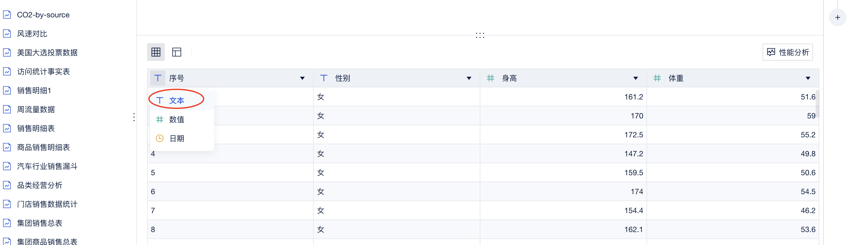Click the dataset icon next to 美国大选投票数据
This screenshot has width=868, height=245.
[x=7, y=53]
